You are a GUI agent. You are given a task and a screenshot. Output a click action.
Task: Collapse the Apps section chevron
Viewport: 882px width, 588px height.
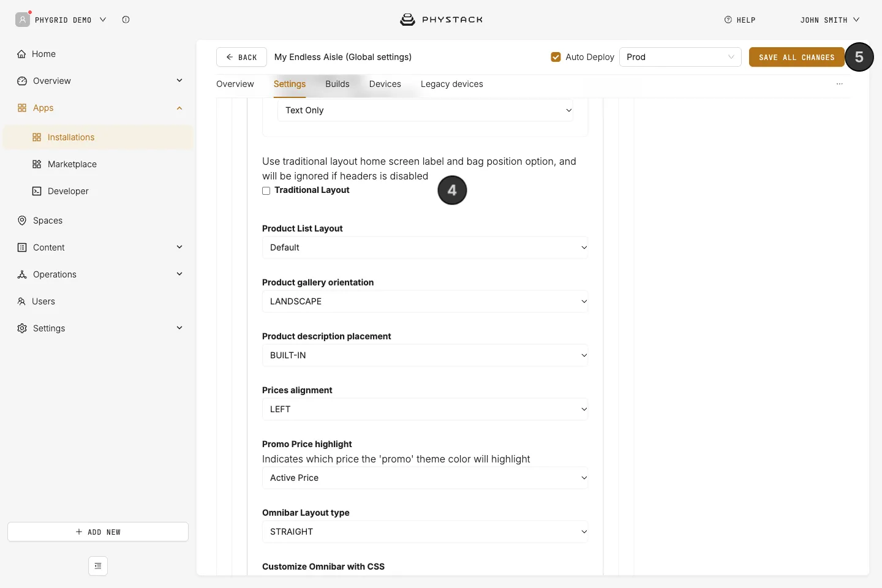[x=179, y=108]
